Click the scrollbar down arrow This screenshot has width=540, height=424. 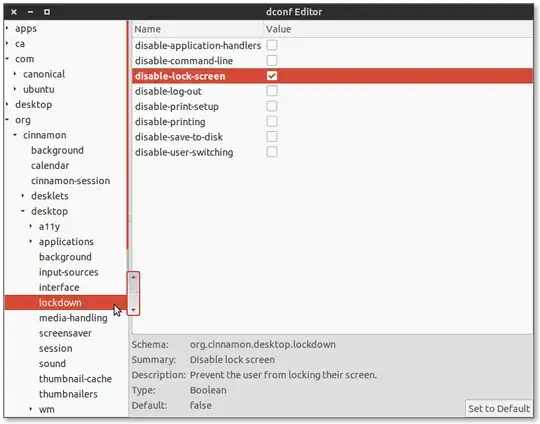(x=134, y=310)
